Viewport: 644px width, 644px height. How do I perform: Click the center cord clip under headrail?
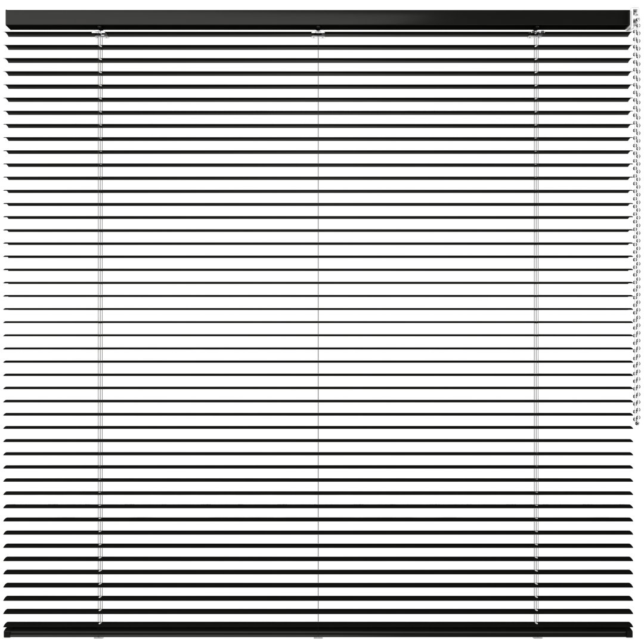(x=318, y=35)
